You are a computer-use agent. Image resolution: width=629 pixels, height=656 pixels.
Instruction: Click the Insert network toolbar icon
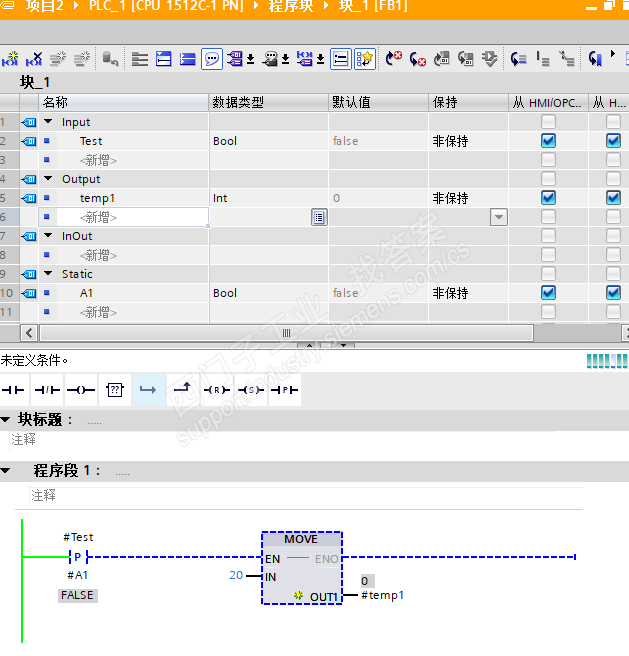tap(10, 59)
